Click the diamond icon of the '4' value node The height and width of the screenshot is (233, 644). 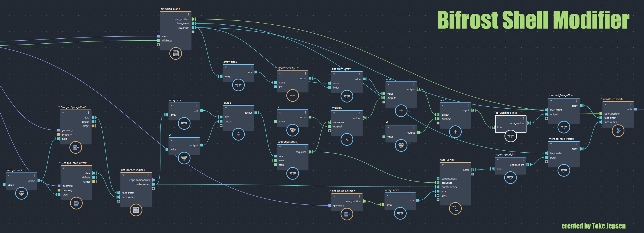tap(401, 146)
